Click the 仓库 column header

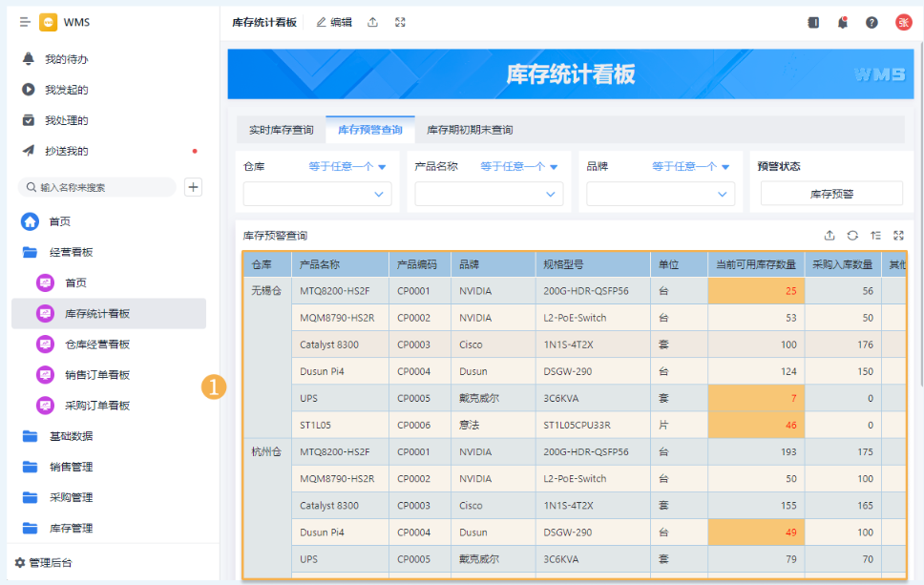[x=267, y=264]
